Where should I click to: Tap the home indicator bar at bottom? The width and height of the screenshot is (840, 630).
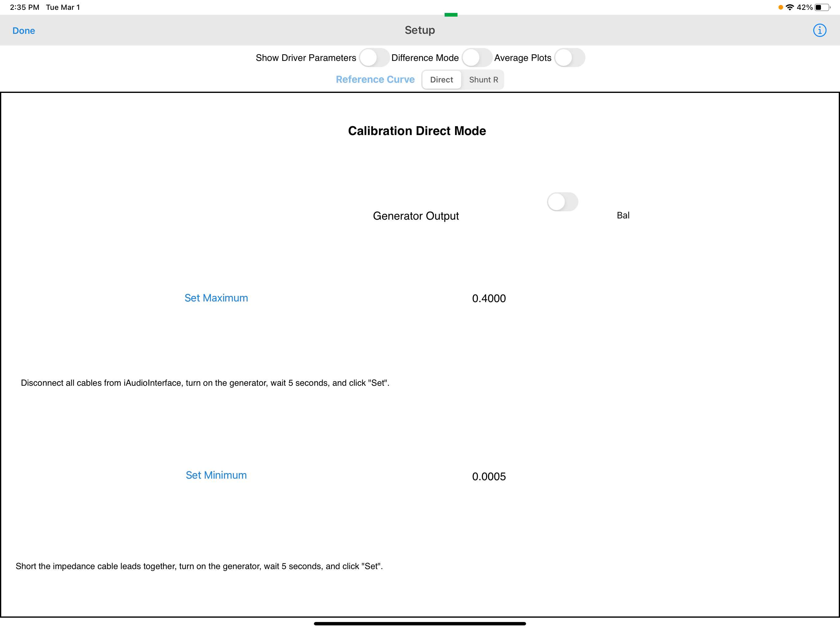(x=420, y=624)
